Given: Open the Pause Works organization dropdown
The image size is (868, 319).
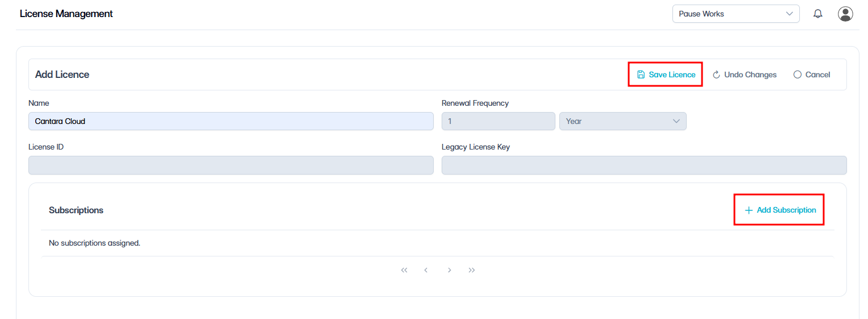Looking at the screenshot, I should (736, 14).
